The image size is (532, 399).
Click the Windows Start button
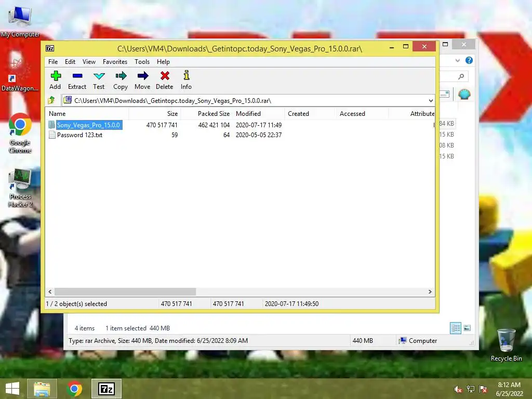[12, 389]
